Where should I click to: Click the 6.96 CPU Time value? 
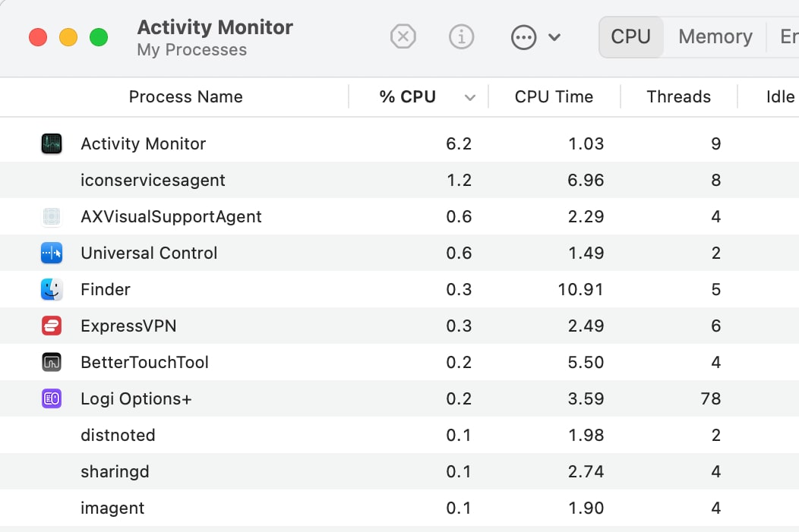586,180
